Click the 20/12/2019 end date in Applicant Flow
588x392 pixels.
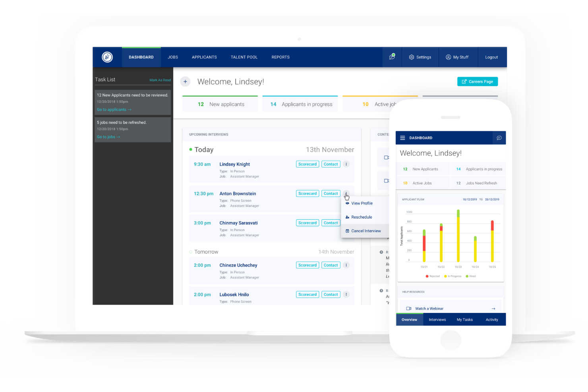click(x=492, y=199)
